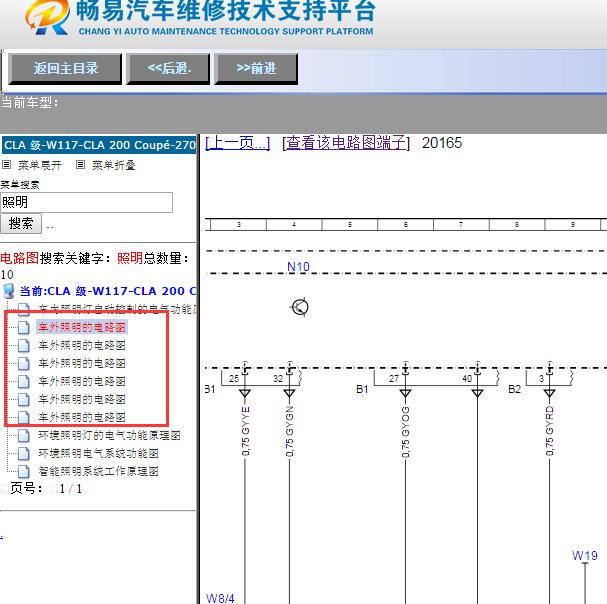Click the 搜索 search button
Screen dimensions: 607x604
pos(21,223)
